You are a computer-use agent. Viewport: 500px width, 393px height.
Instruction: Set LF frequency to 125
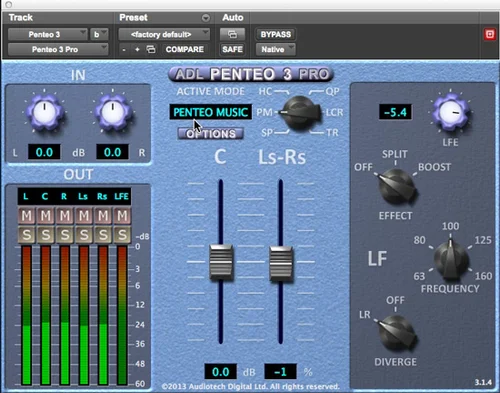(x=483, y=240)
